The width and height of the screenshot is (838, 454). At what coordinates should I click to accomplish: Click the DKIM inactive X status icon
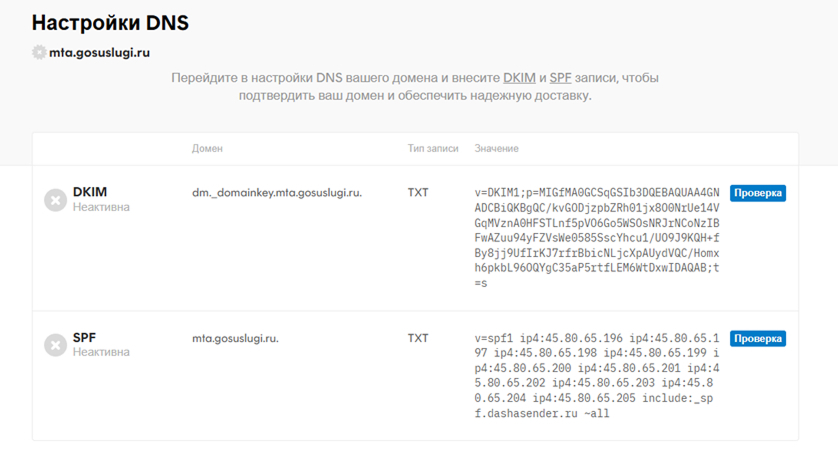pos(55,200)
